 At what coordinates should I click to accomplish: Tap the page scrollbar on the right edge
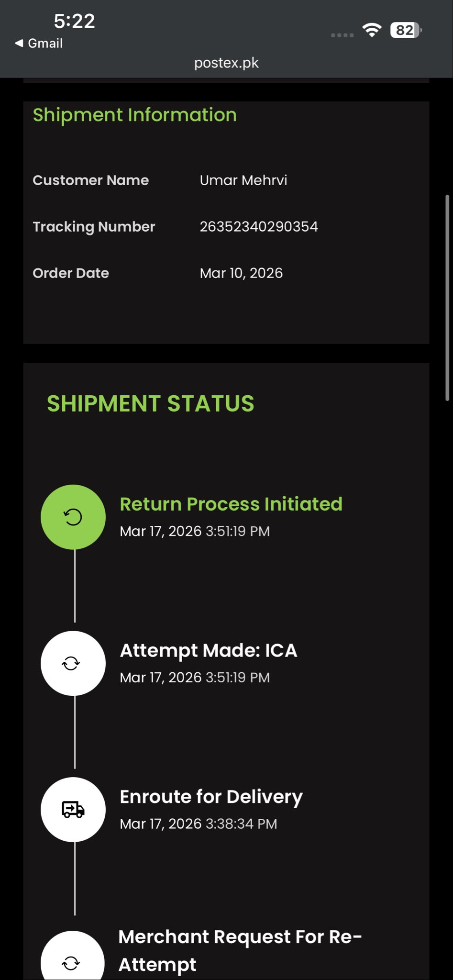[447, 297]
